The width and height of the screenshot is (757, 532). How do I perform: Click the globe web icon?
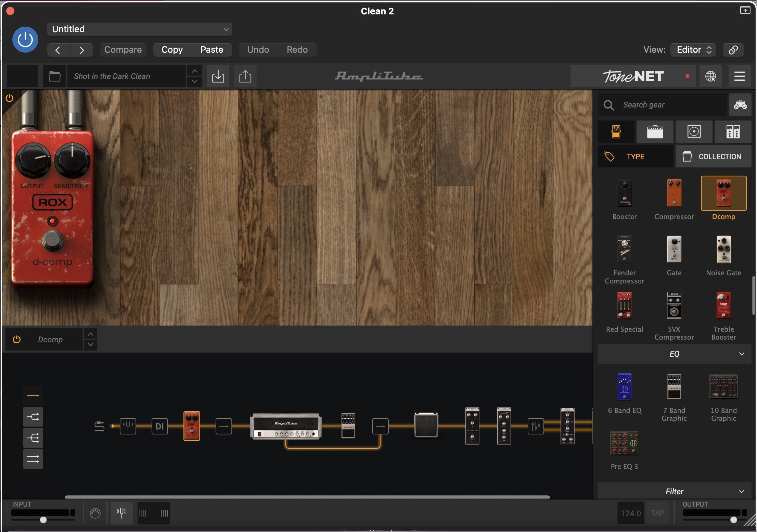710,76
